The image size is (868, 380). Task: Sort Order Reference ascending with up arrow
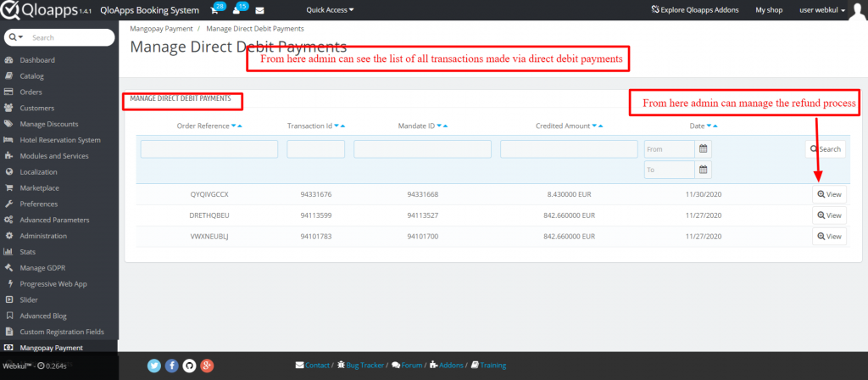pos(240,126)
